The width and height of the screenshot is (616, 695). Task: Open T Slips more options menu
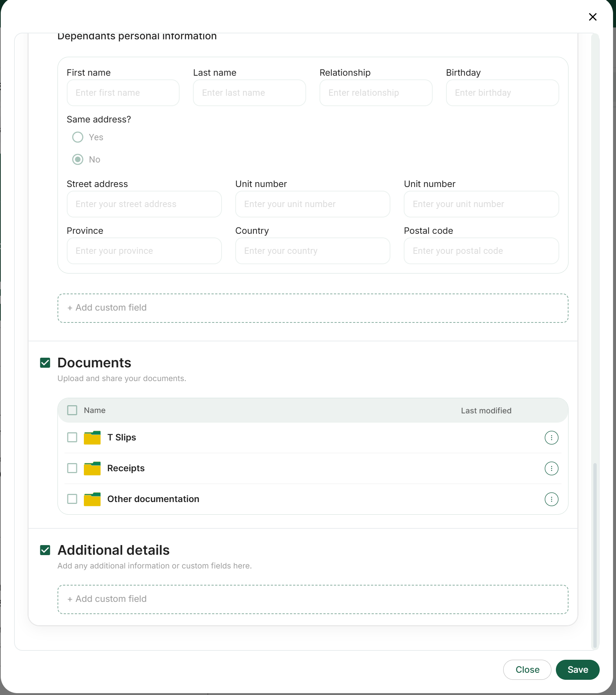pos(551,437)
